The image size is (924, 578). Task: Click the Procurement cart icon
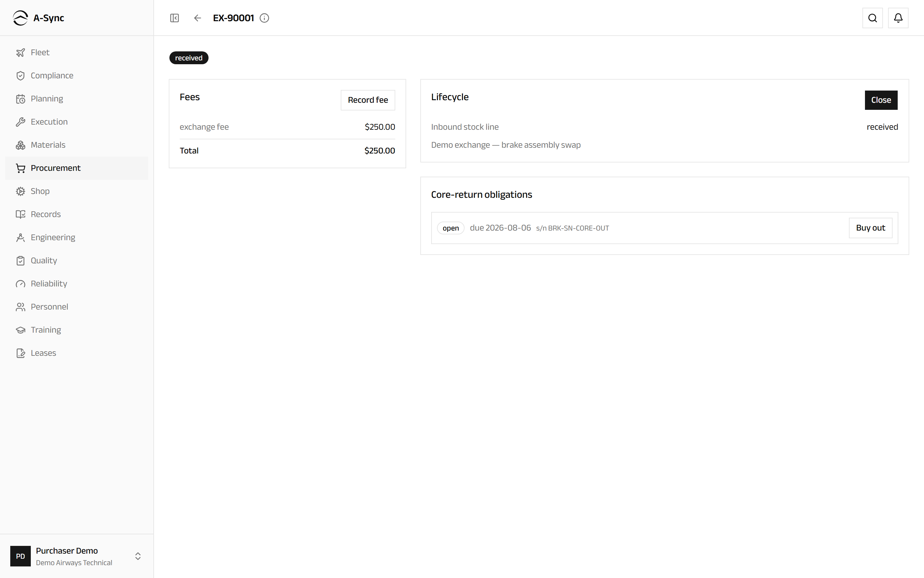pos(21,168)
